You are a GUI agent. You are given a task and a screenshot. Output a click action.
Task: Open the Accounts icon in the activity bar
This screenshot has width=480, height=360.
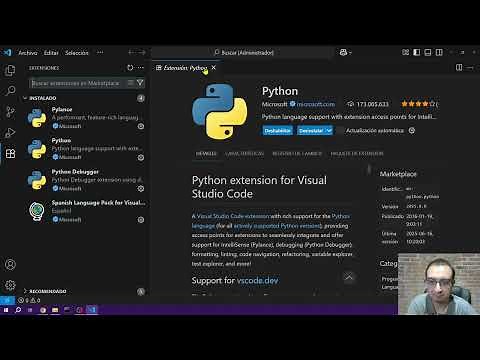10,264
